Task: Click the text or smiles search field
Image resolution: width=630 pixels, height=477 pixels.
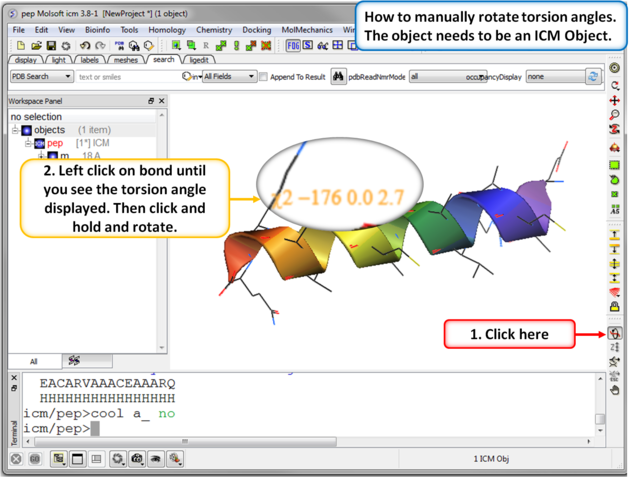Action: (125, 76)
